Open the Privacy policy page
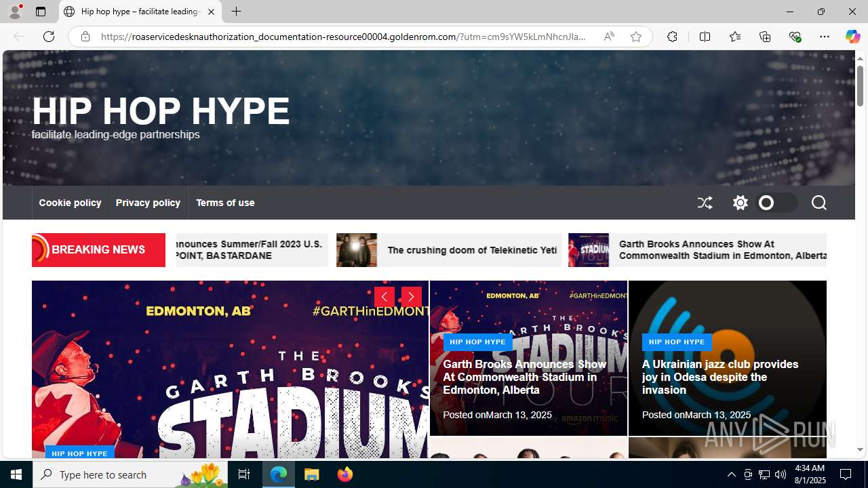 tap(148, 203)
